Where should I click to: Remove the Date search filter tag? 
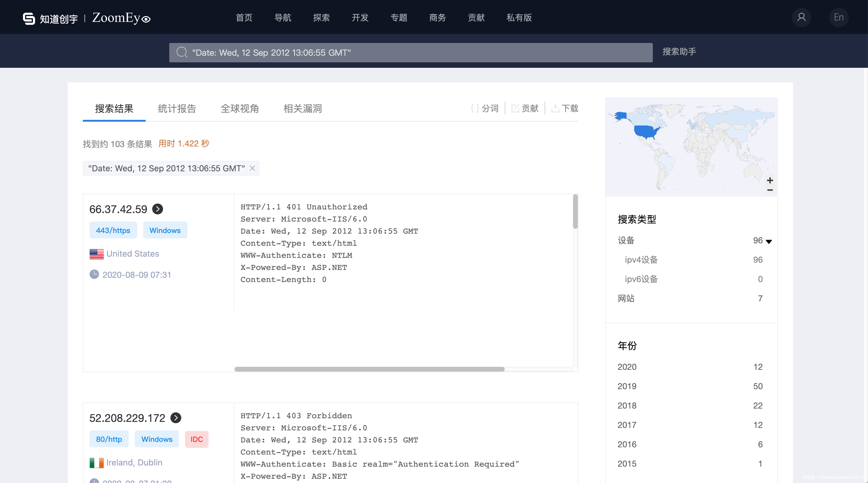[252, 168]
